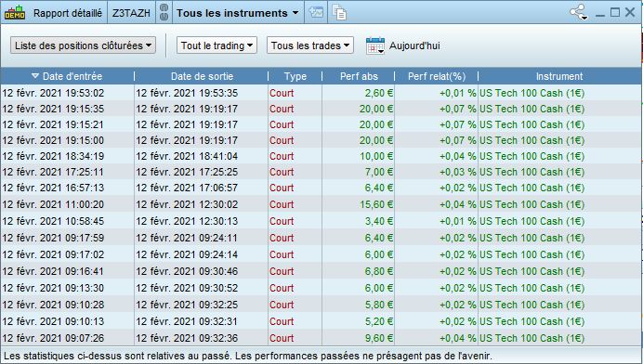Screen dimensions: 643x364
Task: Select entry date 12 févr. 2021 18:34:19
Action: click(x=53, y=156)
